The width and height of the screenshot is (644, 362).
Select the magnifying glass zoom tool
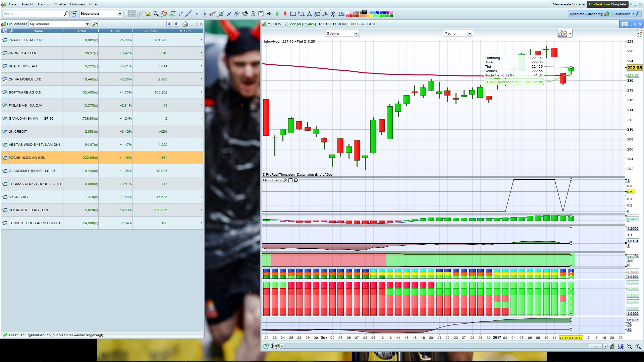pos(156,14)
